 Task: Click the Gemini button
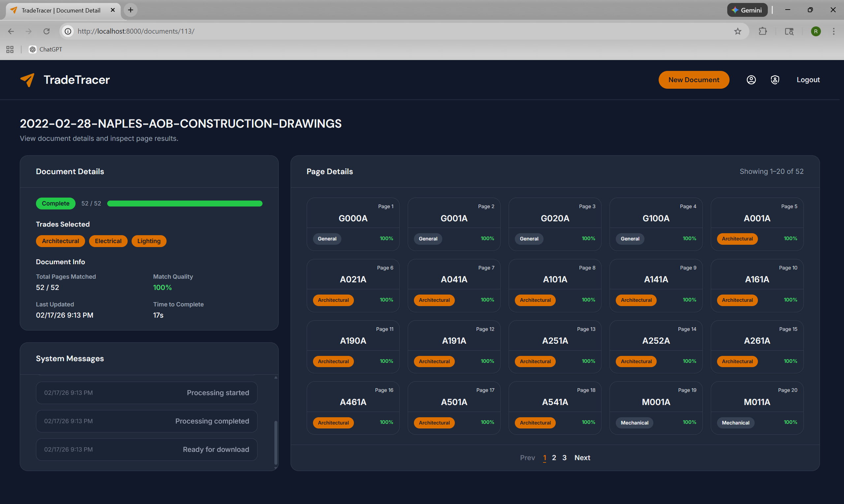(747, 10)
